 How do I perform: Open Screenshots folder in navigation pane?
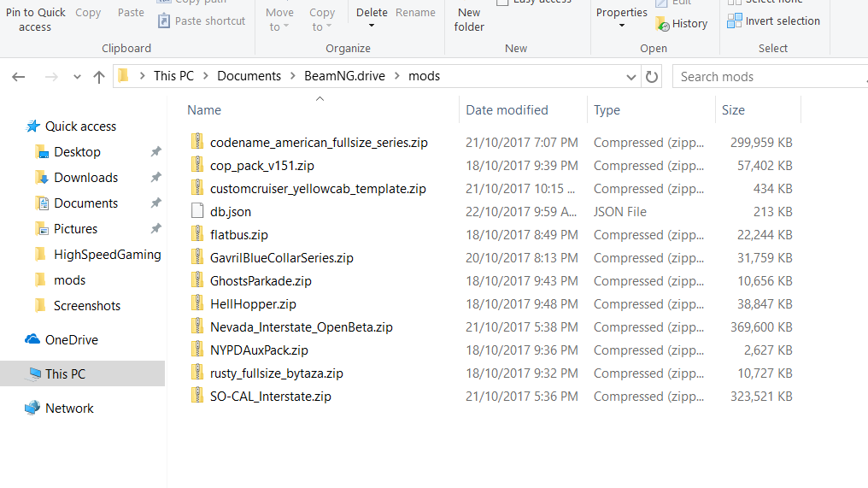tap(87, 306)
